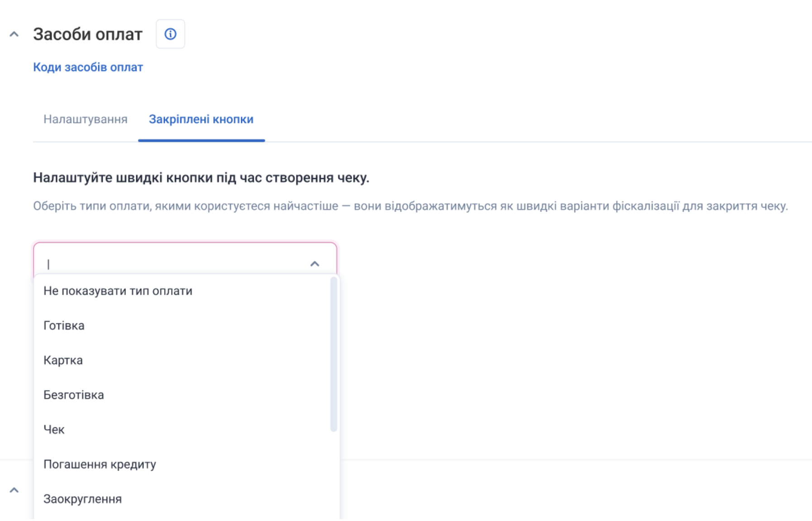Switch to the Налаштування tab
This screenshot has width=812, height=521.
[x=85, y=119]
